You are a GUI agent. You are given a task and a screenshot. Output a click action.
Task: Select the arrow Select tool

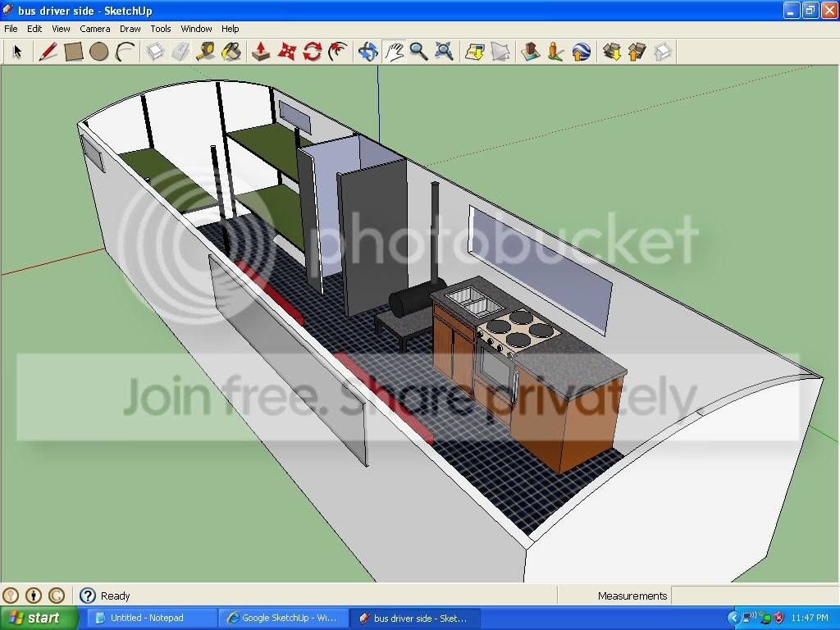18,52
